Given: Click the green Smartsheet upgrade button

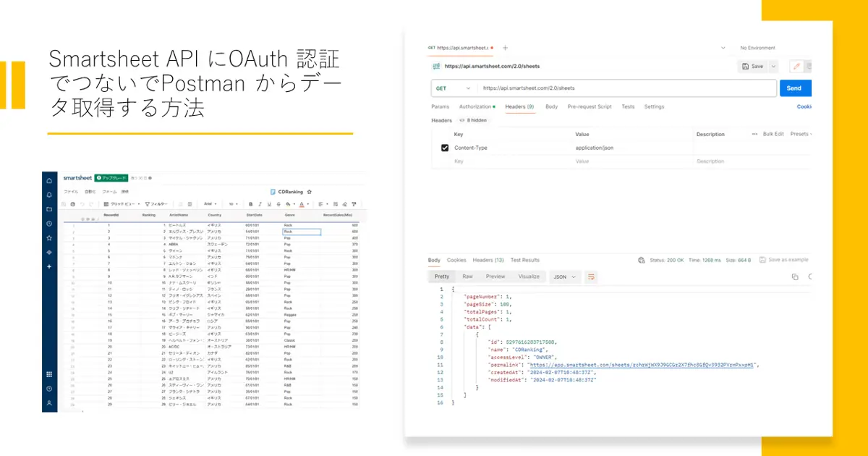Looking at the screenshot, I should pos(111,177).
